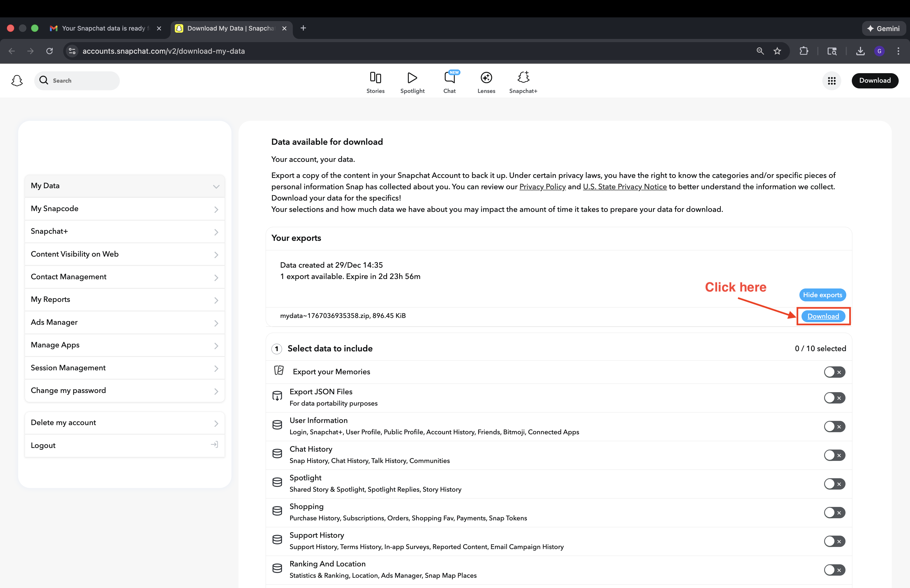Open the Snapchat+ ghost icon
Screen dimensions: 910x588
[523, 78]
